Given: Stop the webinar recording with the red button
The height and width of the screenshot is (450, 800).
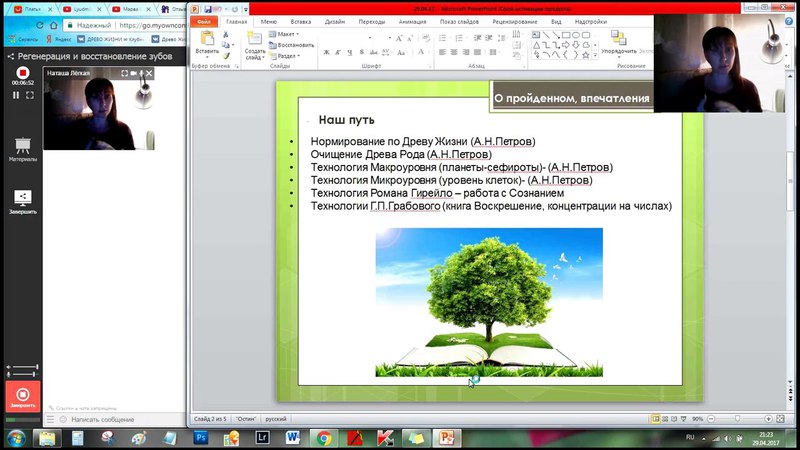Looking at the screenshot, I should [x=22, y=73].
